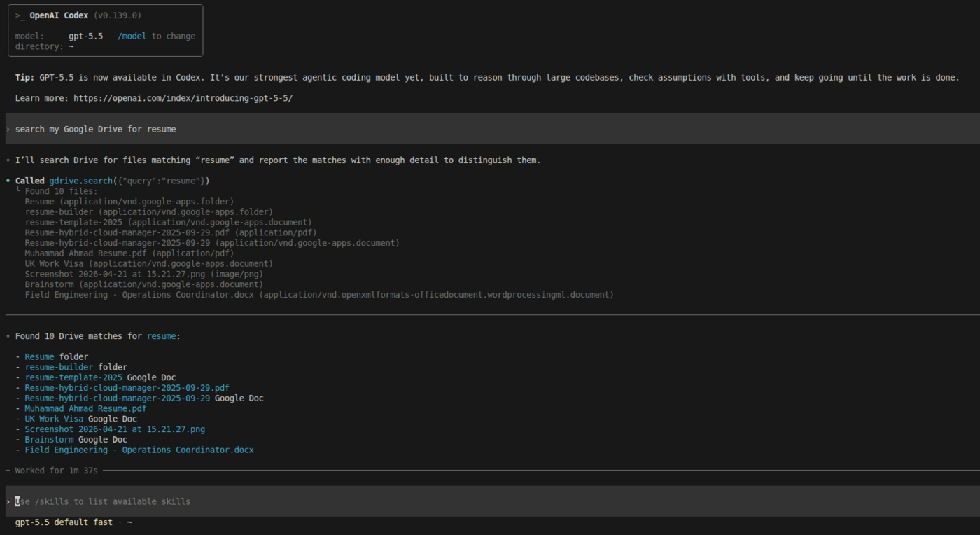Screen dimensions: 980x535
Task: Select 'Found 10 files:' tool output line
Action: 61,191
